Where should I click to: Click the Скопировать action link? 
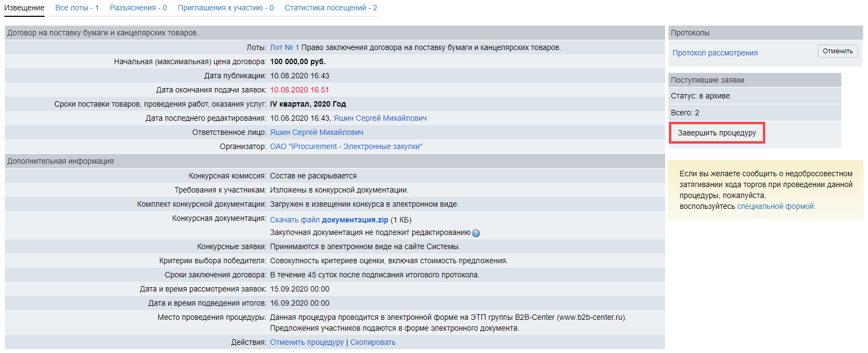tap(373, 342)
